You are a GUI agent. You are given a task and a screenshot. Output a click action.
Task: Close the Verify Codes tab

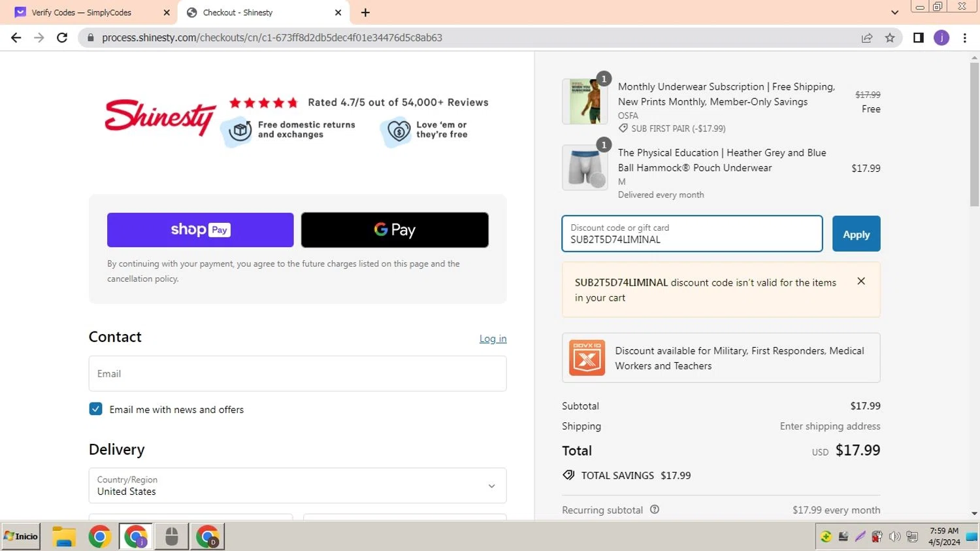tap(167, 12)
